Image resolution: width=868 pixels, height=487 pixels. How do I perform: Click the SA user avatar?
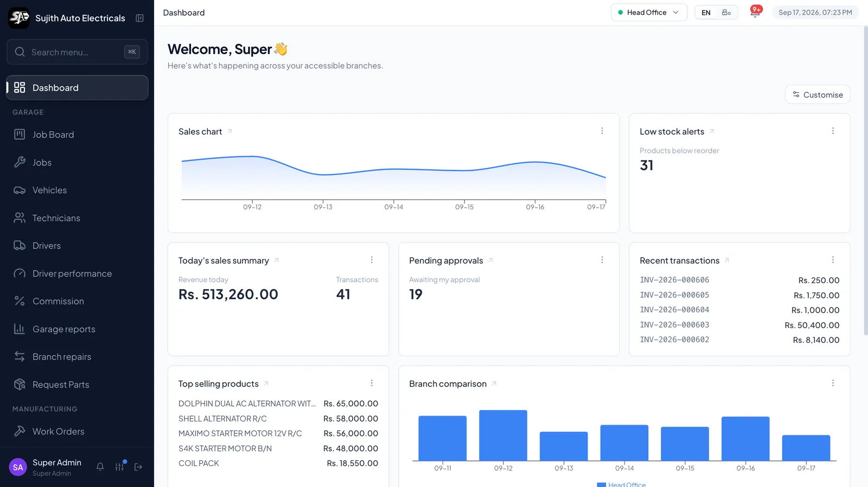click(18, 467)
